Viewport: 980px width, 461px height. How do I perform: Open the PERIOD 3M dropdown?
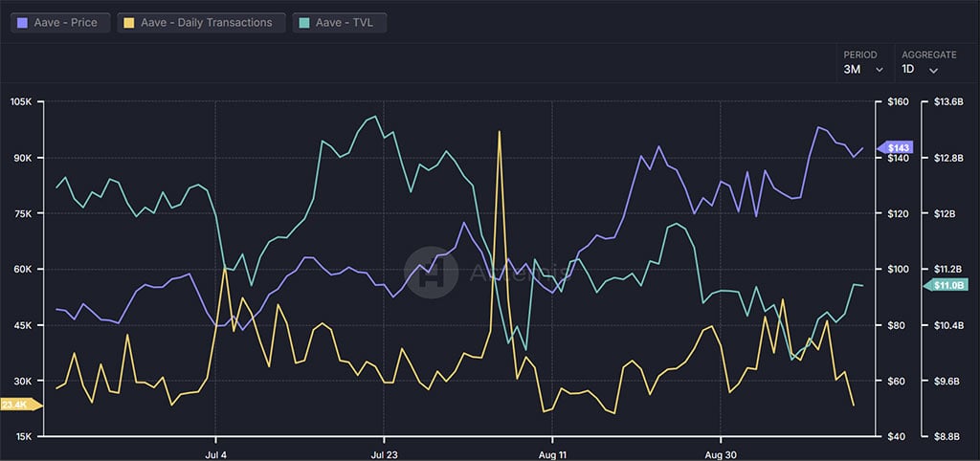tap(864, 62)
